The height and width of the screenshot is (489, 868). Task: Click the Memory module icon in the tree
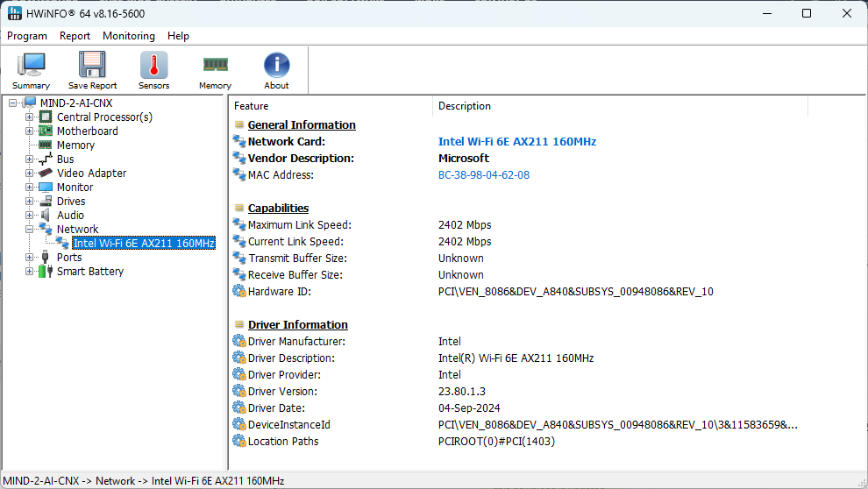pos(46,145)
